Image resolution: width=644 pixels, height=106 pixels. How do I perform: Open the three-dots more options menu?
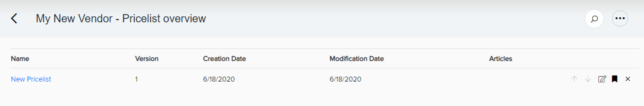(x=620, y=19)
